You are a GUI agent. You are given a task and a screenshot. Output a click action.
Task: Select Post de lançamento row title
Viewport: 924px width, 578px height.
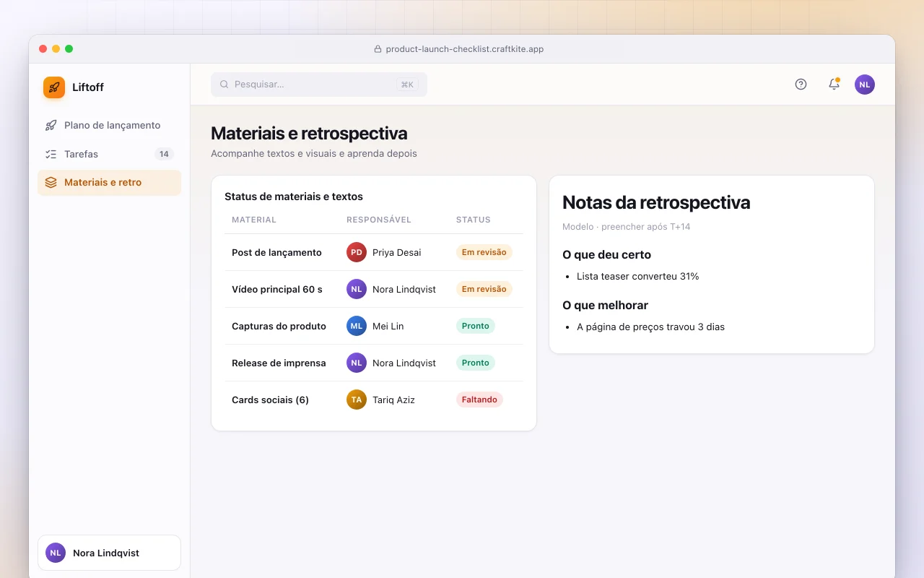[276, 252]
